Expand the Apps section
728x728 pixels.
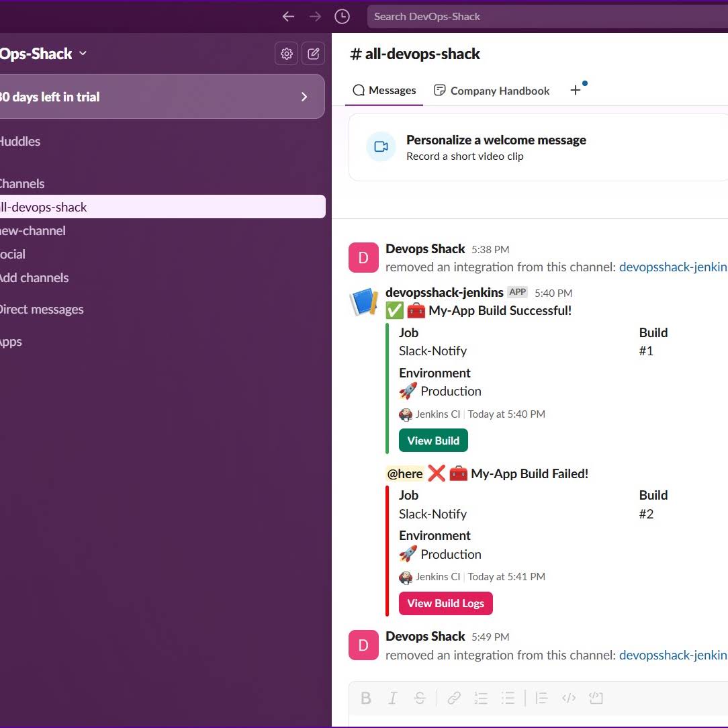coord(11,343)
